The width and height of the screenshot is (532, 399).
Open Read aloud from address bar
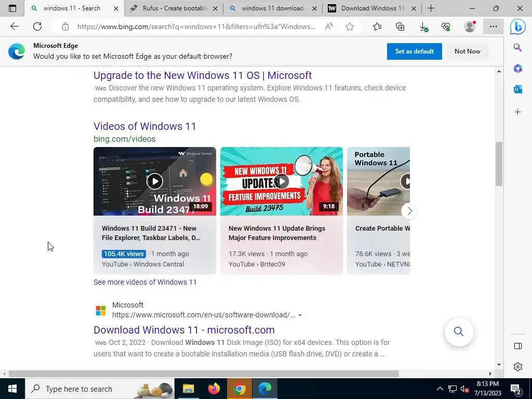pyautogui.click(x=329, y=26)
